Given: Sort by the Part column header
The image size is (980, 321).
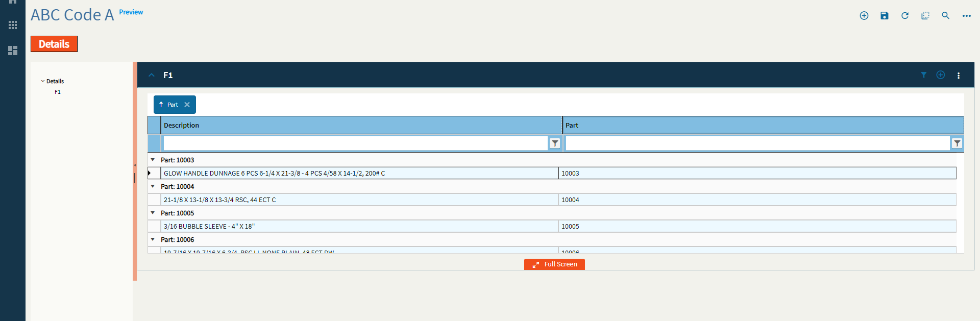Looking at the screenshot, I should 763,125.
